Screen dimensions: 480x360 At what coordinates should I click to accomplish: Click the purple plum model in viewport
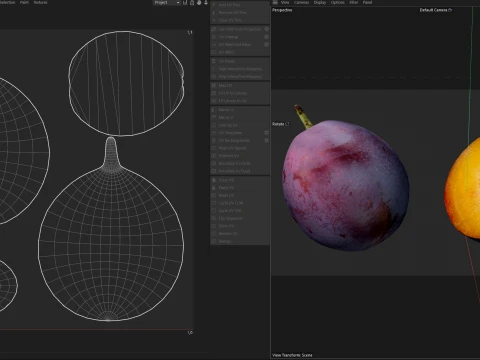pyautogui.click(x=345, y=185)
